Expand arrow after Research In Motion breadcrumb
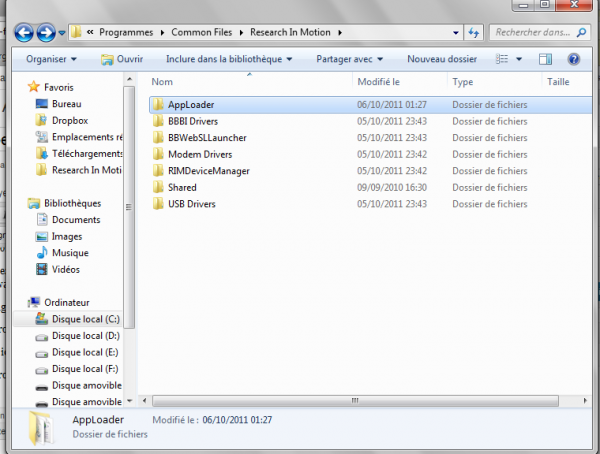Viewport: 600px width, 454px height. click(340, 33)
